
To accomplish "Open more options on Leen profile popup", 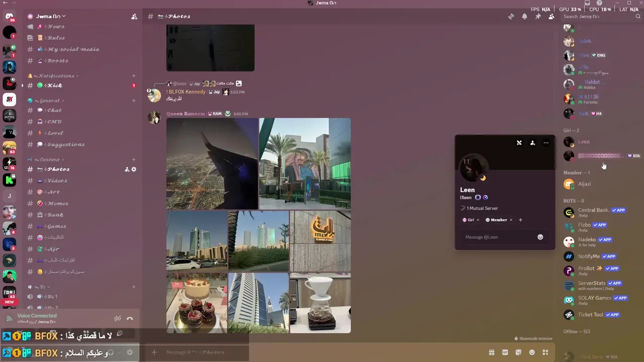I will click(x=546, y=143).
